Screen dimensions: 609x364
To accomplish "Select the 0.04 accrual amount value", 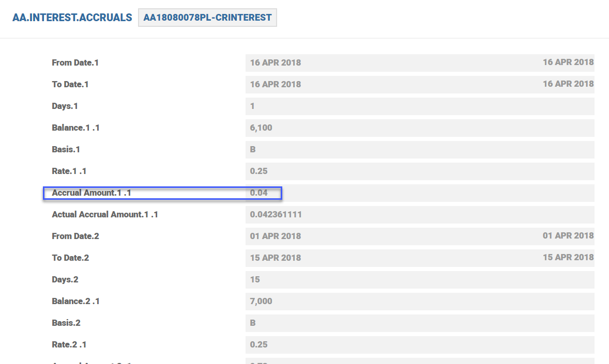I will click(259, 193).
